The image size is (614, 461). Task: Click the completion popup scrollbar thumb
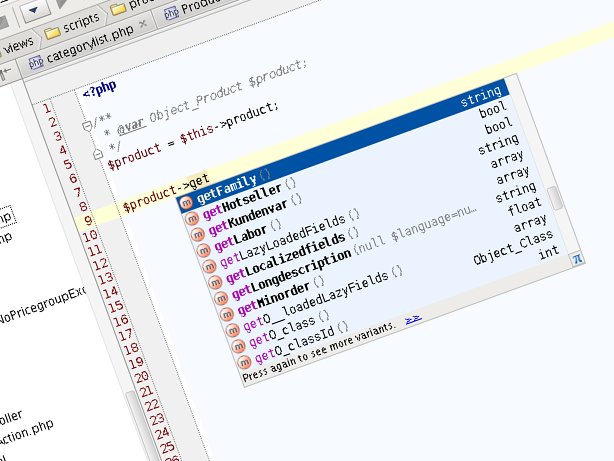point(555,198)
